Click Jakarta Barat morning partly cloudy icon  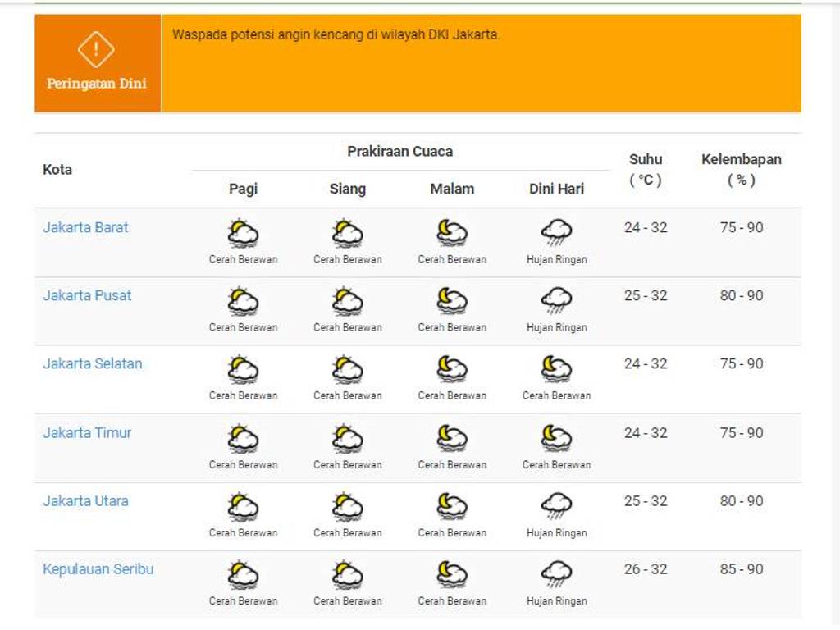click(x=243, y=234)
